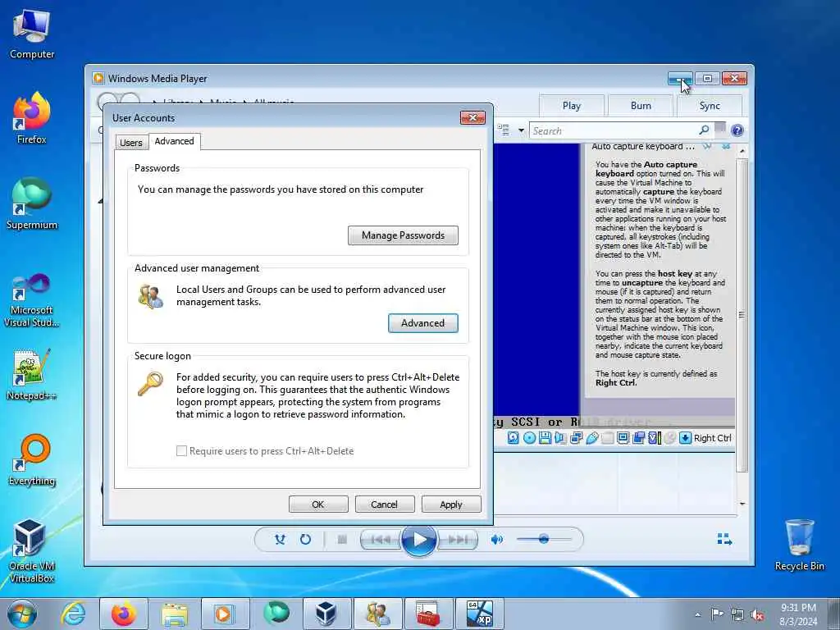Image resolution: width=840 pixels, height=630 pixels.
Task: Click the muted volume tray icon
Action: [x=757, y=615]
